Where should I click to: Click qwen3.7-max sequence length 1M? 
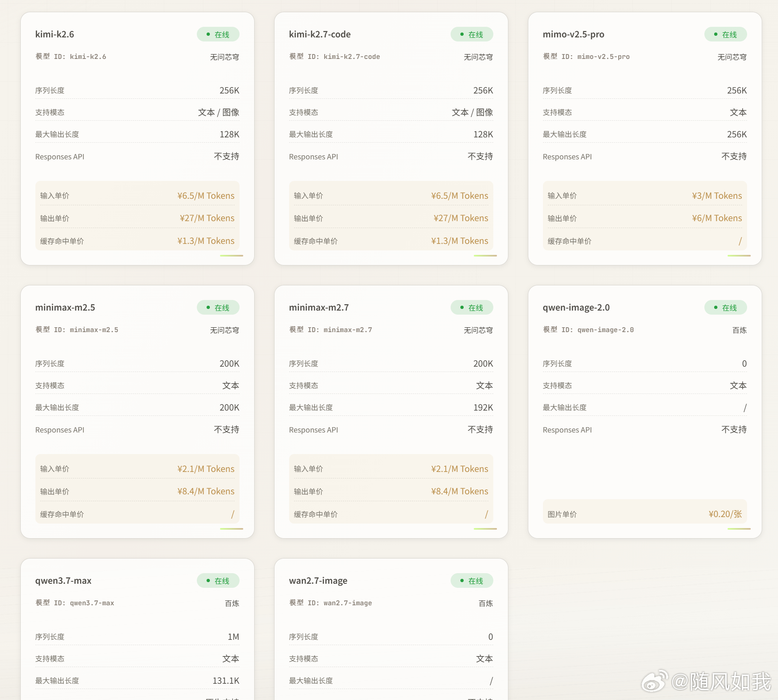coord(233,637)
